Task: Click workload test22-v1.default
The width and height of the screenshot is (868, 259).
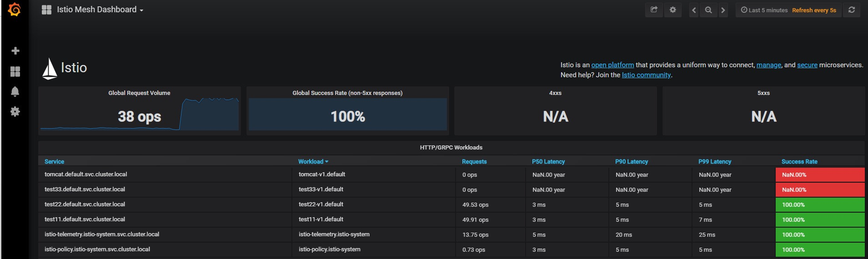Action: click(321, 204)
